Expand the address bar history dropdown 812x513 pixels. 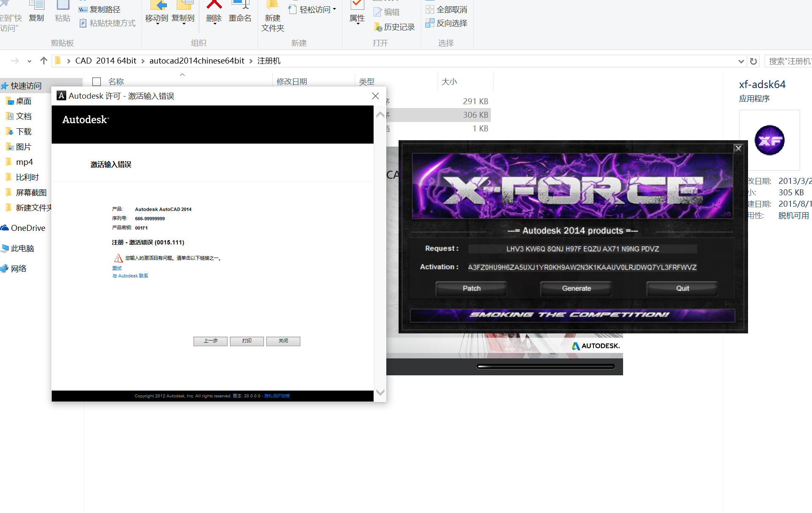tap(741, 61)
